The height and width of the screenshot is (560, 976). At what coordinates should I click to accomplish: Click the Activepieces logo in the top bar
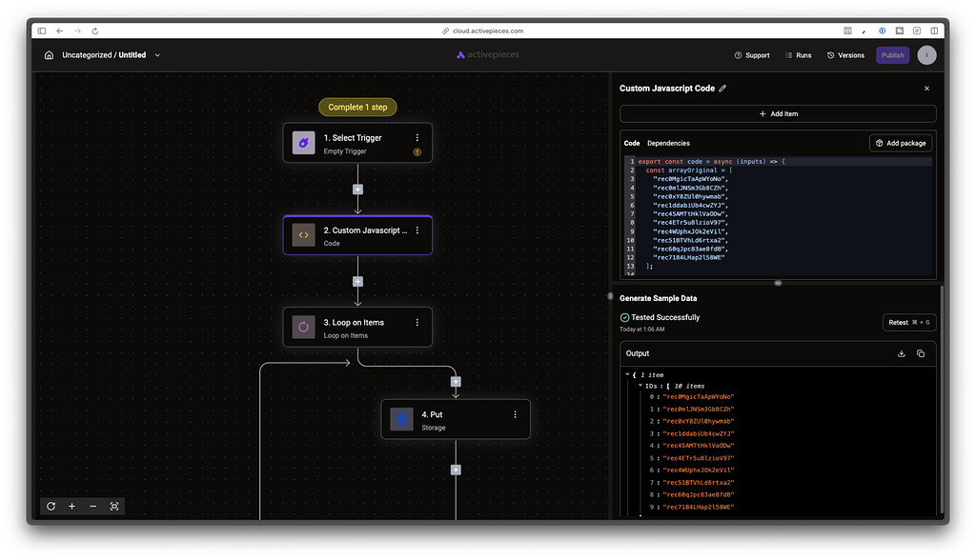(487, 54)
